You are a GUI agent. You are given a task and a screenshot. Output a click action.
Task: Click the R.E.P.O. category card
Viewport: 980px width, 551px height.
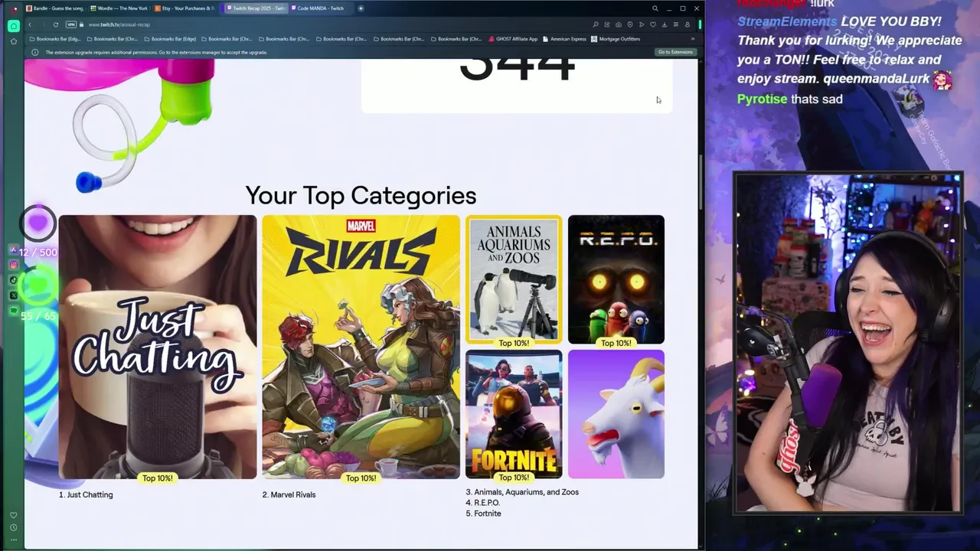pyautogui.click(x=616, y=279)
